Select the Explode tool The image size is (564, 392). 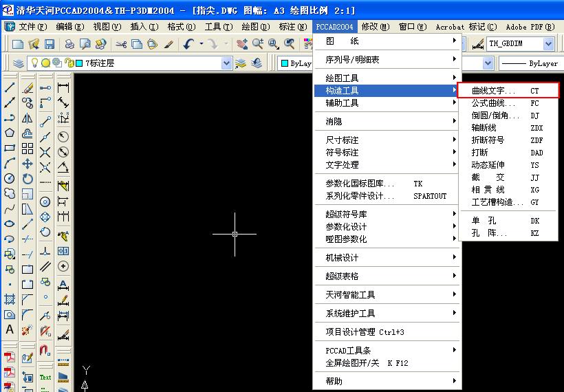[28, 330]
